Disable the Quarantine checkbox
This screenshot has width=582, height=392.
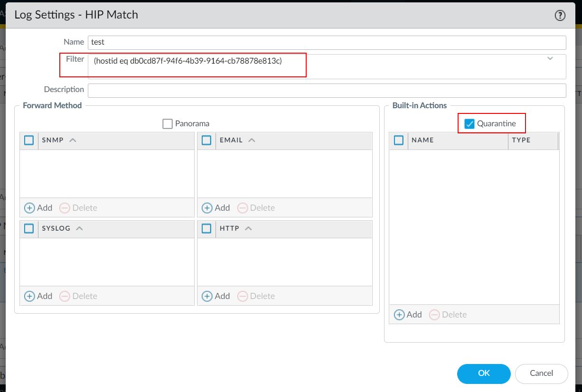(x=469, y=124)
